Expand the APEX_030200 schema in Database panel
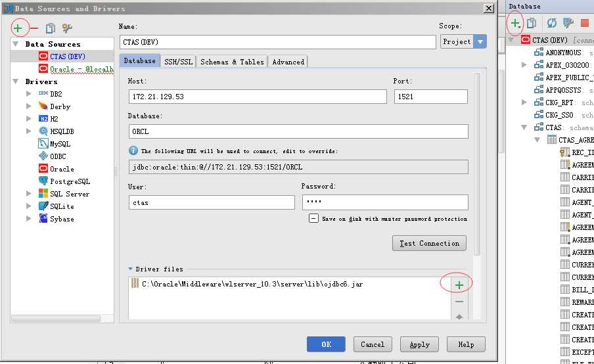Screen dimensions: 594x364 (x=524, y=65)
